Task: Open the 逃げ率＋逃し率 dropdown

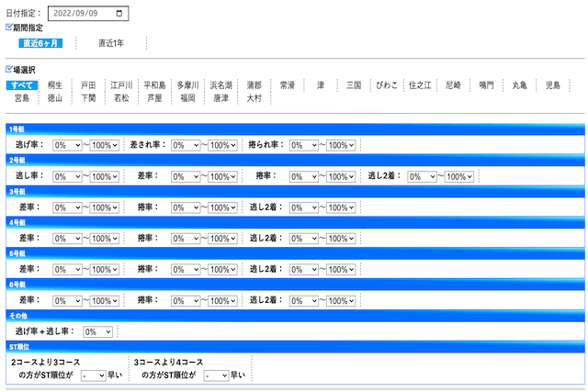Action: [x=97, y=330]
